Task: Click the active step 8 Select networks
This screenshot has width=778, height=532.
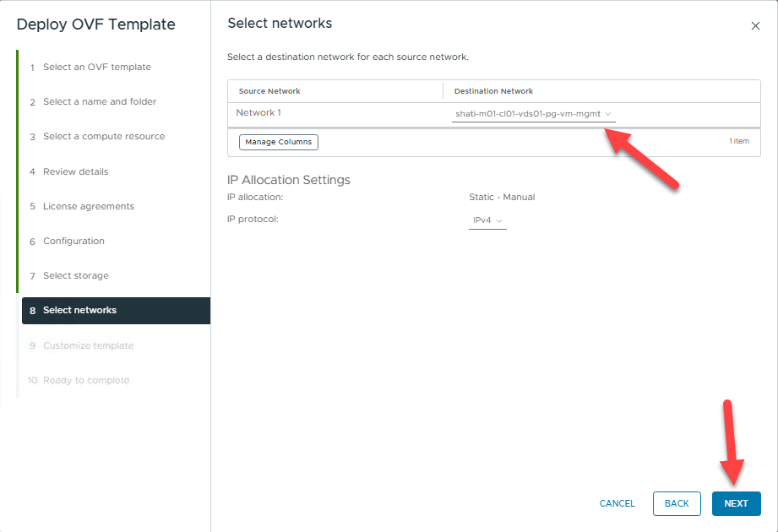Action: [x=79, y=311]
